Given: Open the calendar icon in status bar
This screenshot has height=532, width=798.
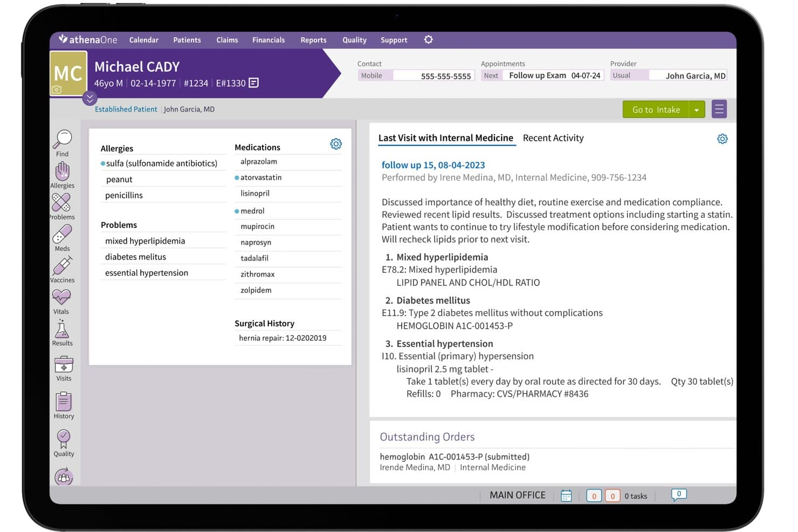Looking at the screenshot, I should point(566,495).
